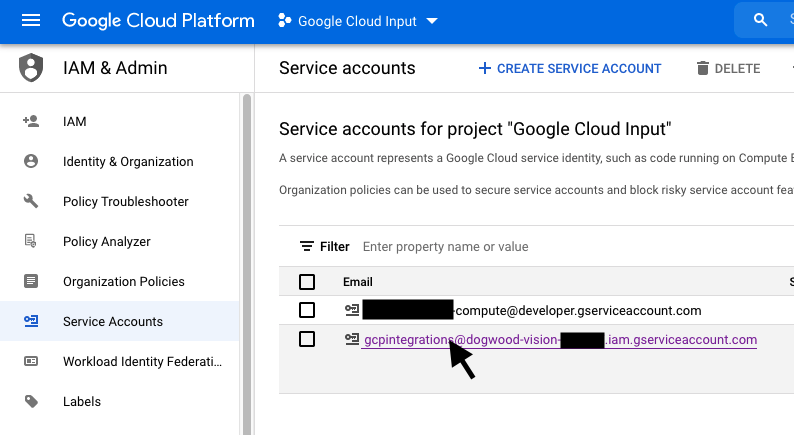Click the Organization Policies list icon
794x435 pixels.
(31, 281)
